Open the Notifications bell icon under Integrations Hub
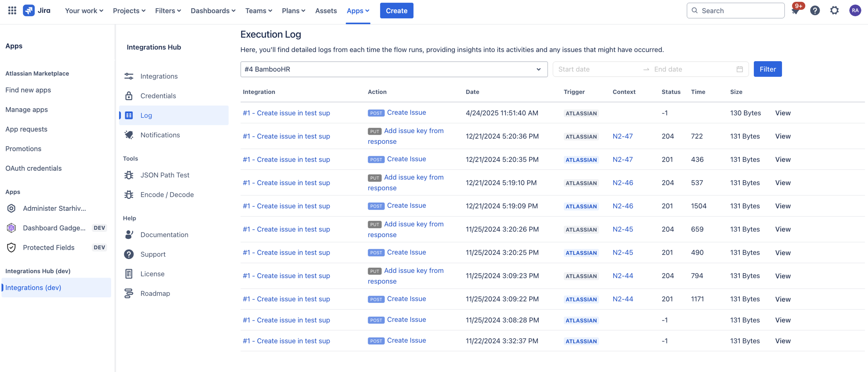 coord(129,135)
